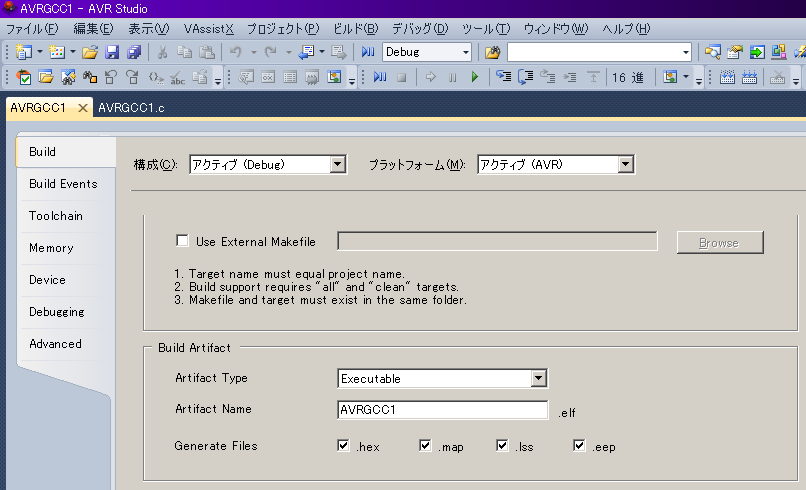
Task: Open the ヘルプ(H) menu
Action: 626,29
